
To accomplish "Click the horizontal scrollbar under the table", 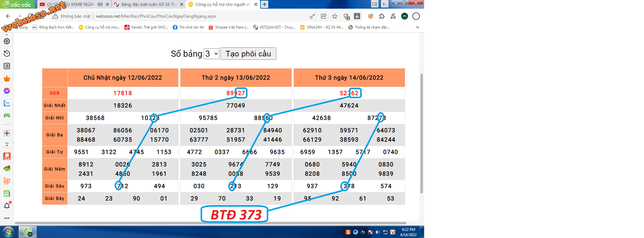I will pyautogui.click(x=211, y=223).
